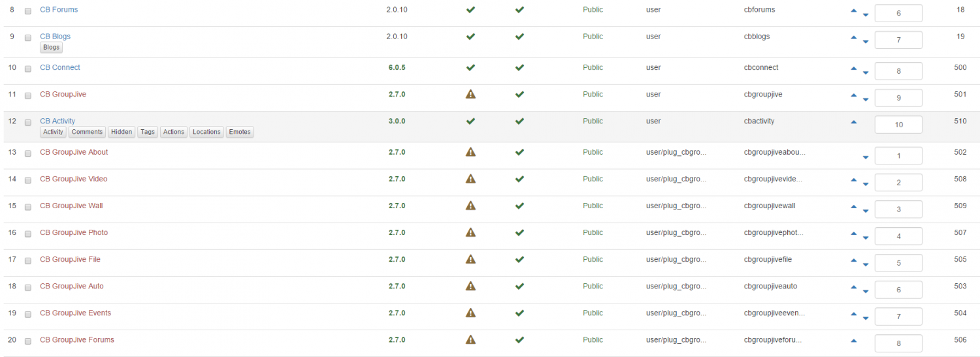The width and height of the screenshot is (980, 357).
Task: Move CB Blogs up one position
Action: point(853,37)
